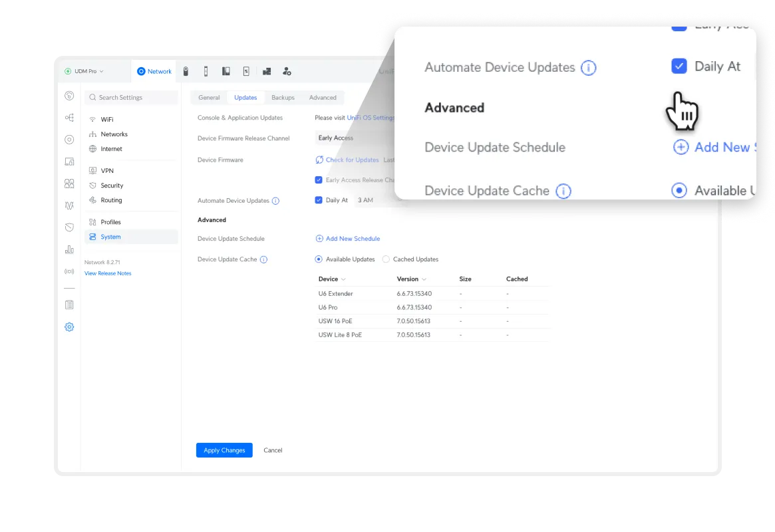Select the USW 16 PoE device row
The height and width of the screenshot is (532, 775).
tap(432, 321)
